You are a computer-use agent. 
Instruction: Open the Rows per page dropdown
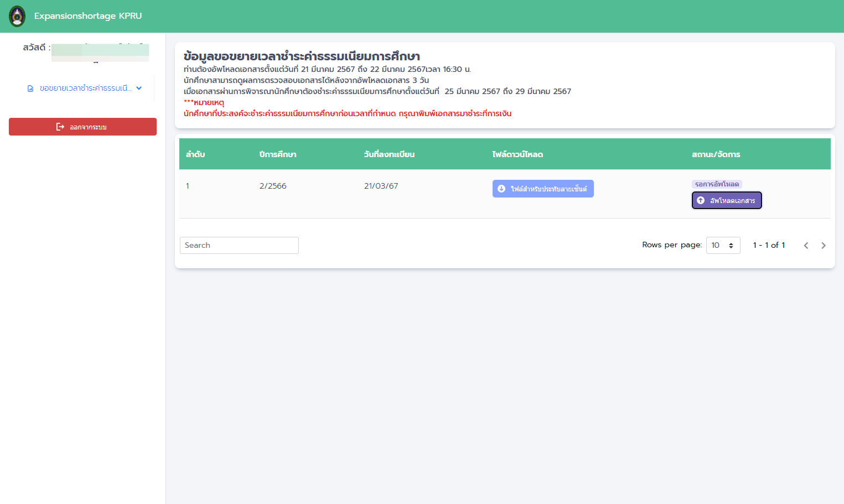click(x=723, y=245)
